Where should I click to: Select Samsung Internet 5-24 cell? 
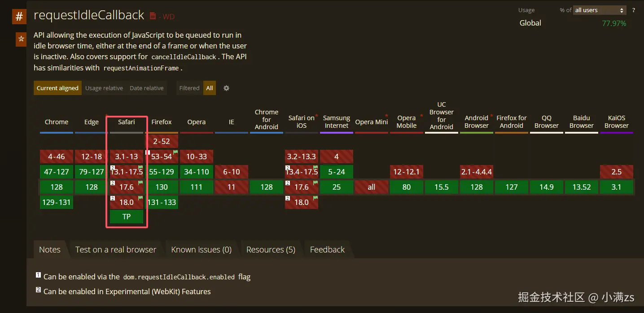[337, 172]
